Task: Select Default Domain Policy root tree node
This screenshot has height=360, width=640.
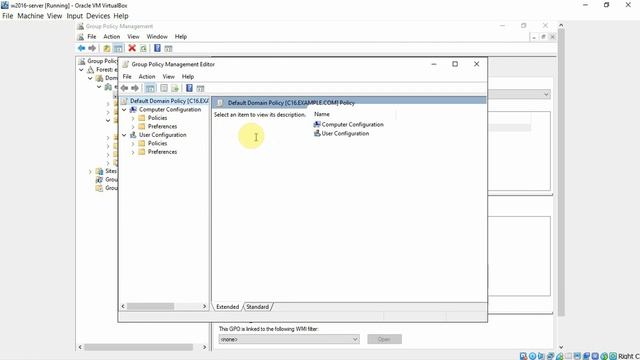Action: (169, 101)
